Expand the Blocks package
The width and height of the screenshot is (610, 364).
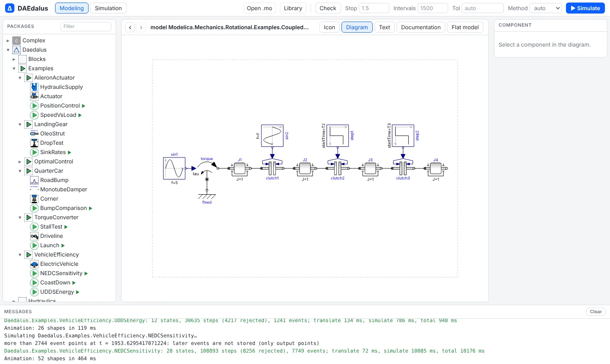pos(14,59)
